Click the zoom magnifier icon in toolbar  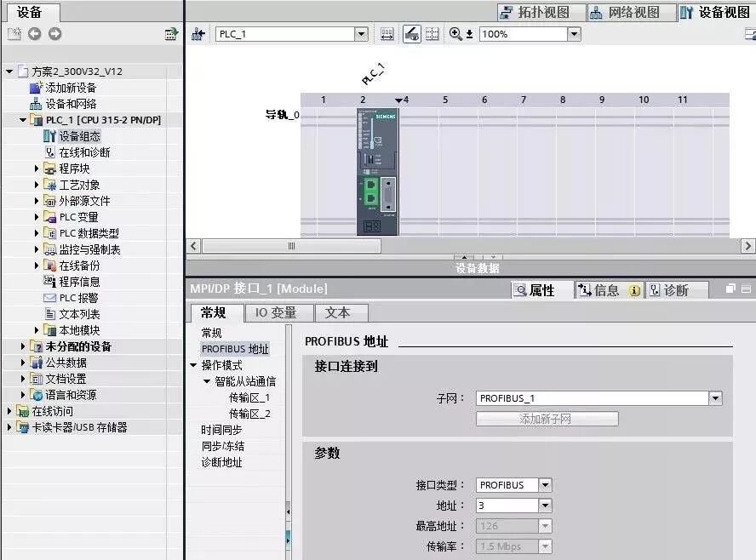pos(454,34)
